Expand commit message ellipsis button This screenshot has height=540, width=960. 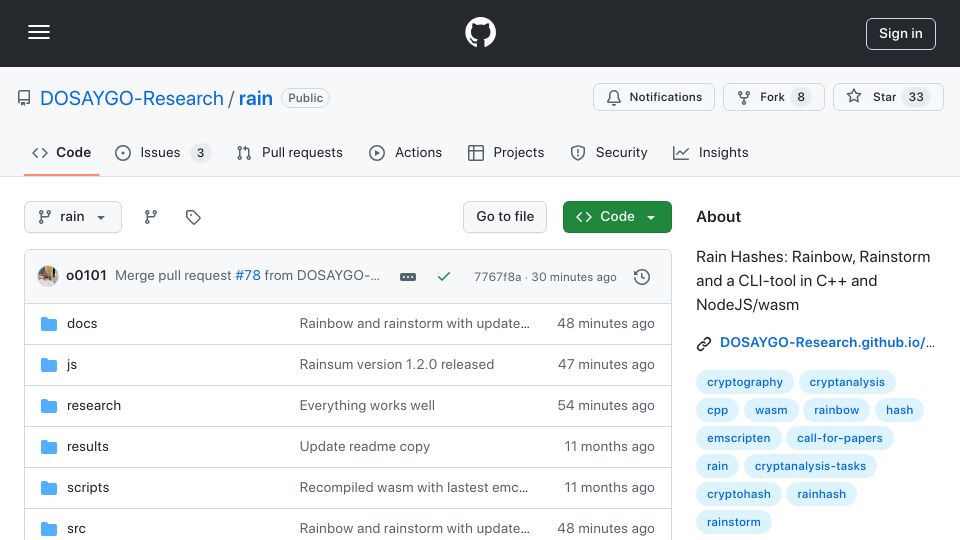click(408, 277)
